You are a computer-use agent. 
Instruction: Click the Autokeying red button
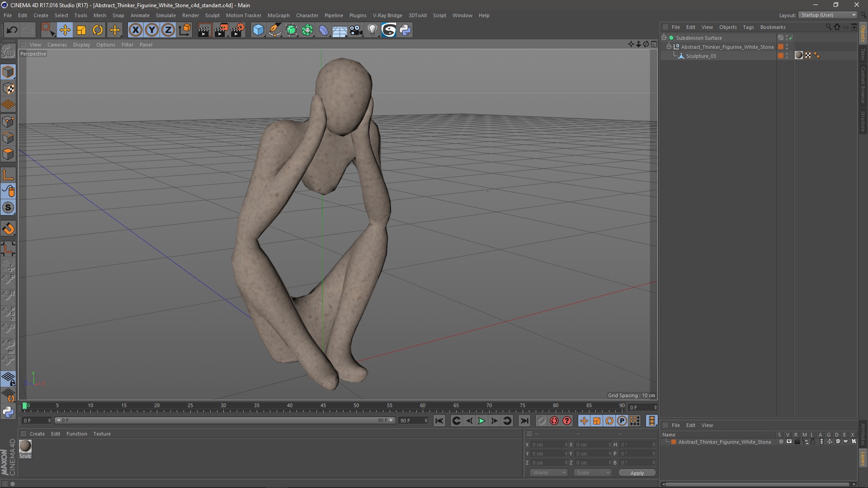click(554, 421)
